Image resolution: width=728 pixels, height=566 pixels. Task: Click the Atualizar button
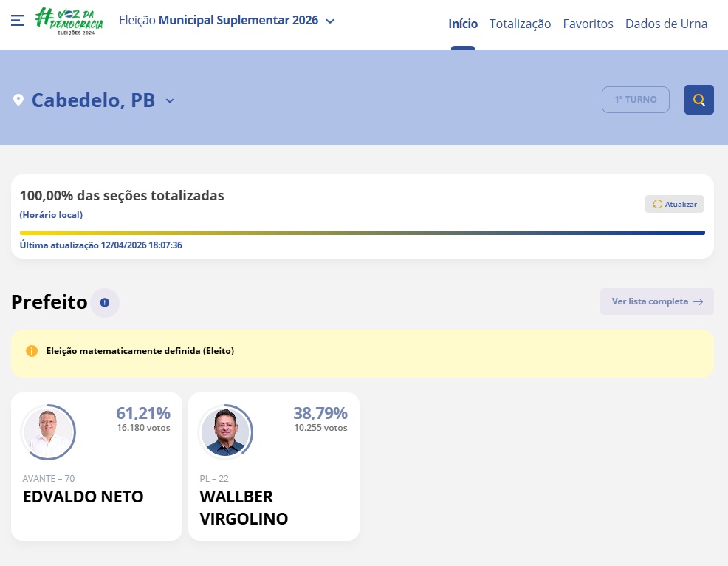point(674,204)
